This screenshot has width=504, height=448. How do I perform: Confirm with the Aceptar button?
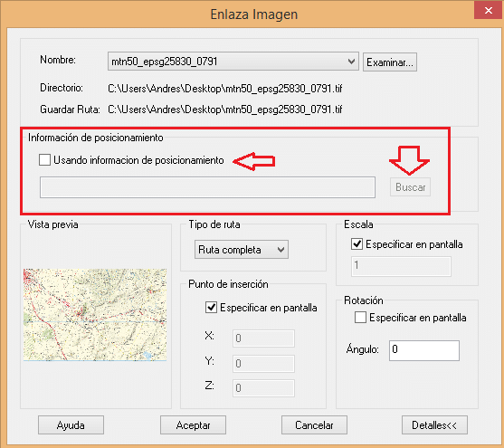pyautogui.click(x=193, y=425)
